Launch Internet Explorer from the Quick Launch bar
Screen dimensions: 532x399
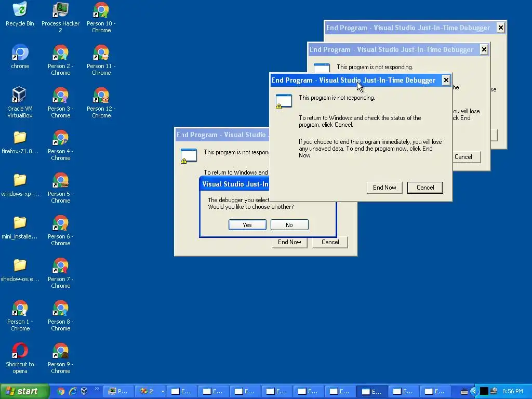[73, 391]
